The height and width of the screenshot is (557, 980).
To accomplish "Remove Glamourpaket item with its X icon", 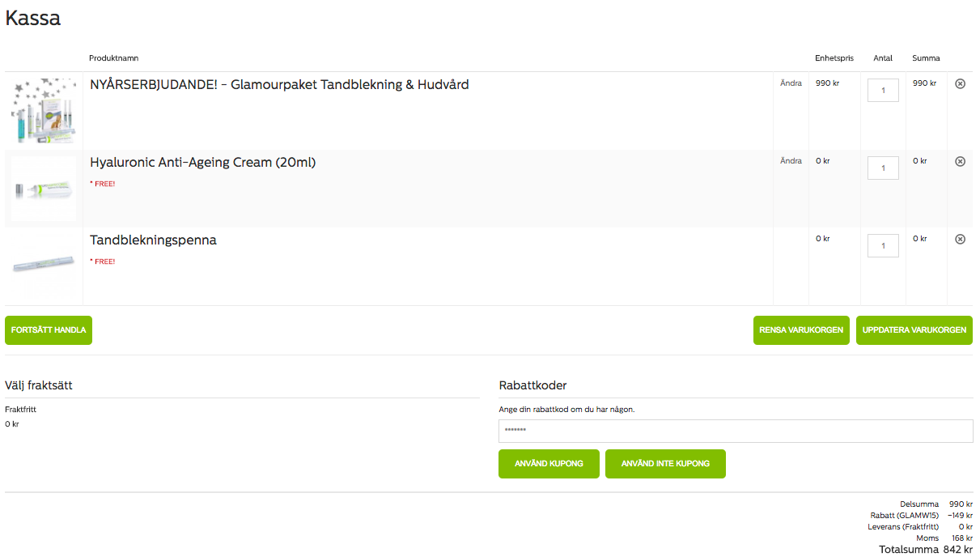I will click(x=960, y=83).
